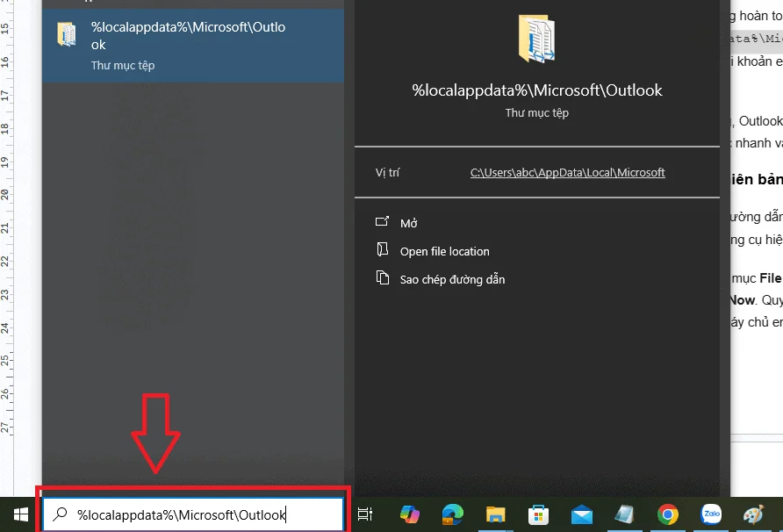Click the Windows Start button
The width and height of the screenshot is (783, 532).
[20, 514]
